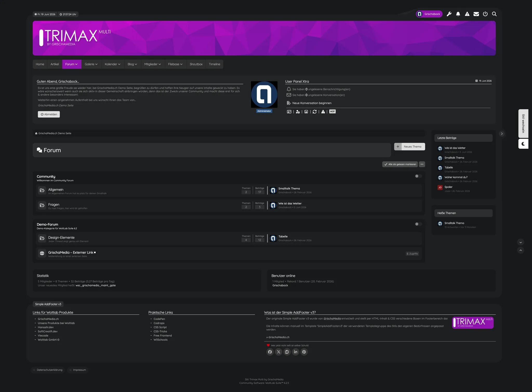
Task: Click the image avatar icon in User Panel Xtra
Action: point(306,112)
